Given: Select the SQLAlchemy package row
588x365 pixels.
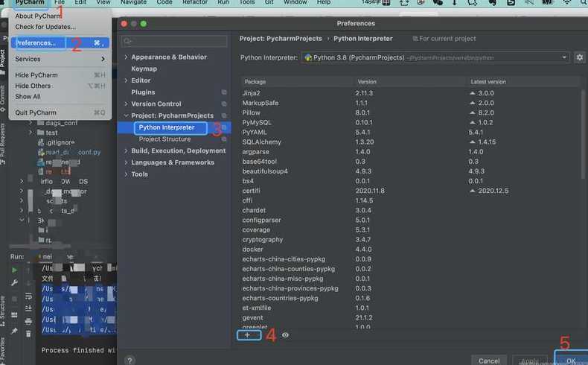Looking at the screenshot, I should point(411,142).
